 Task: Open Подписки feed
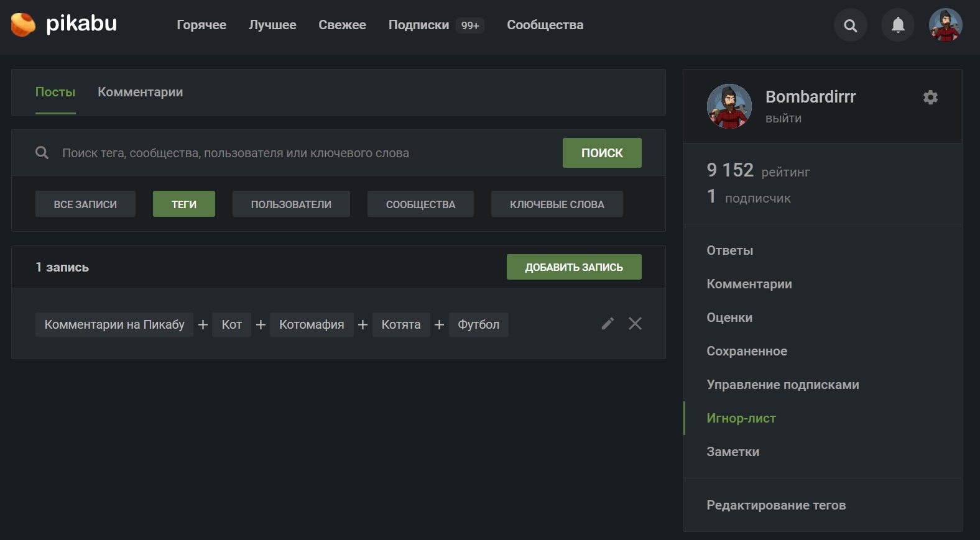pyautogui.click(x=418, y=25)
